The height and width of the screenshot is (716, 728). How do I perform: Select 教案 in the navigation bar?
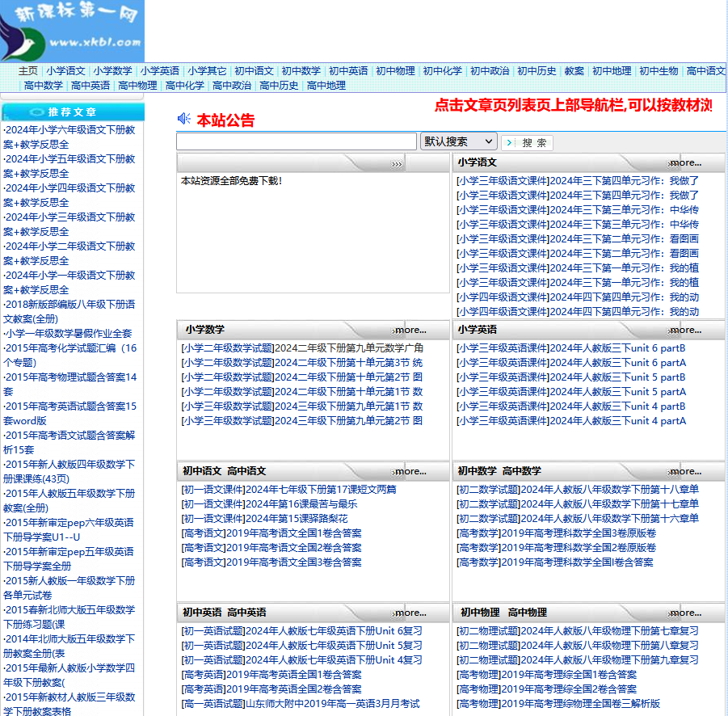(x=574, y=71)
